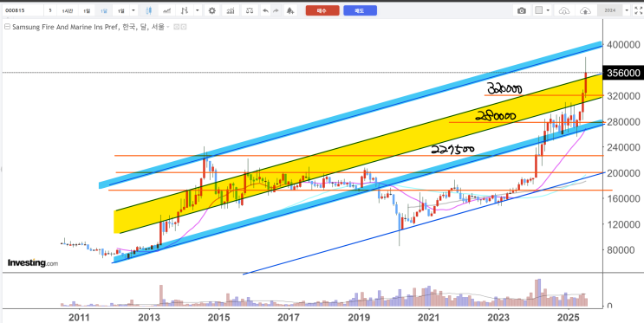The height and width of the screenshot is (323, 644).
Task: Open chart settings gear icon
Action: pyautogui.click(x=212, y=10)
